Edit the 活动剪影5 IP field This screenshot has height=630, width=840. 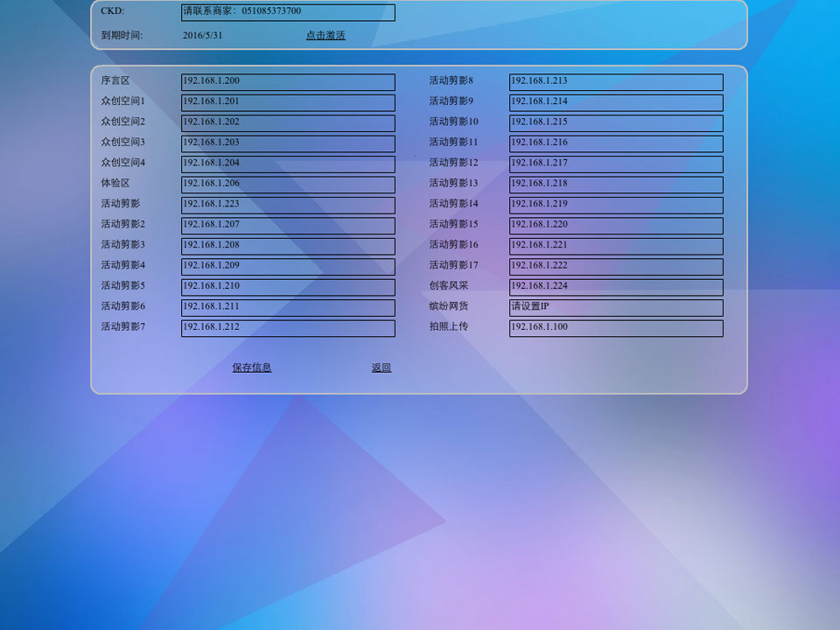point(288,287)
